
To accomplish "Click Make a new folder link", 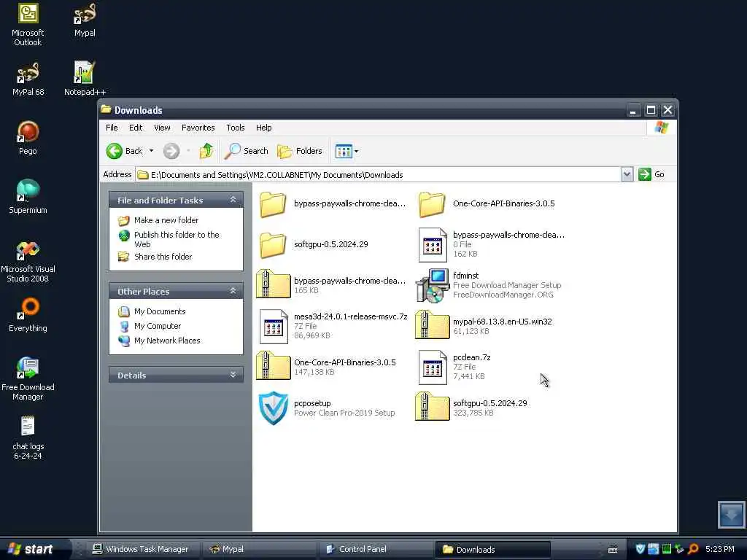I will coord(166,220).
